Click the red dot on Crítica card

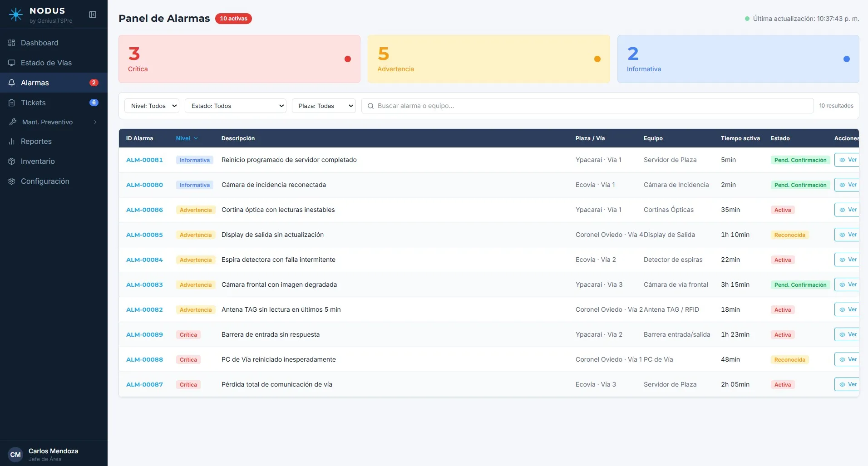(348, 59)
